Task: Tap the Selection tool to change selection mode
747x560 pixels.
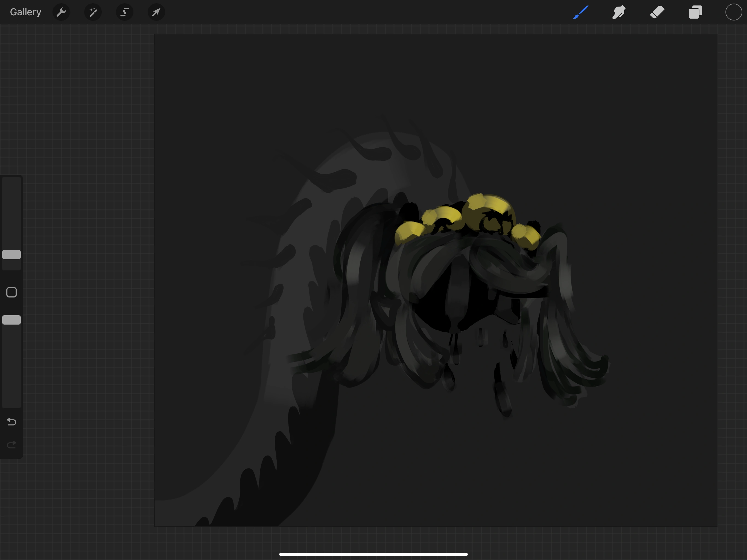Action: click(124, 12)
